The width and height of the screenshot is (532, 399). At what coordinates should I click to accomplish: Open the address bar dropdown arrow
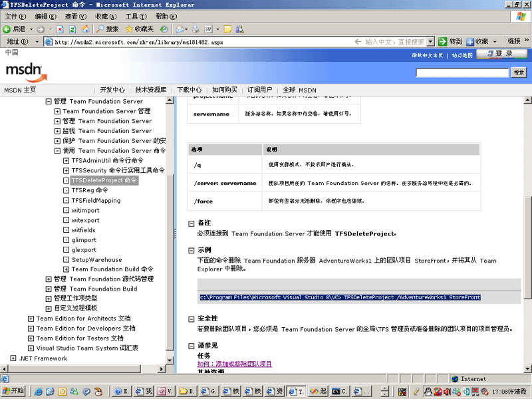(430, 42)
